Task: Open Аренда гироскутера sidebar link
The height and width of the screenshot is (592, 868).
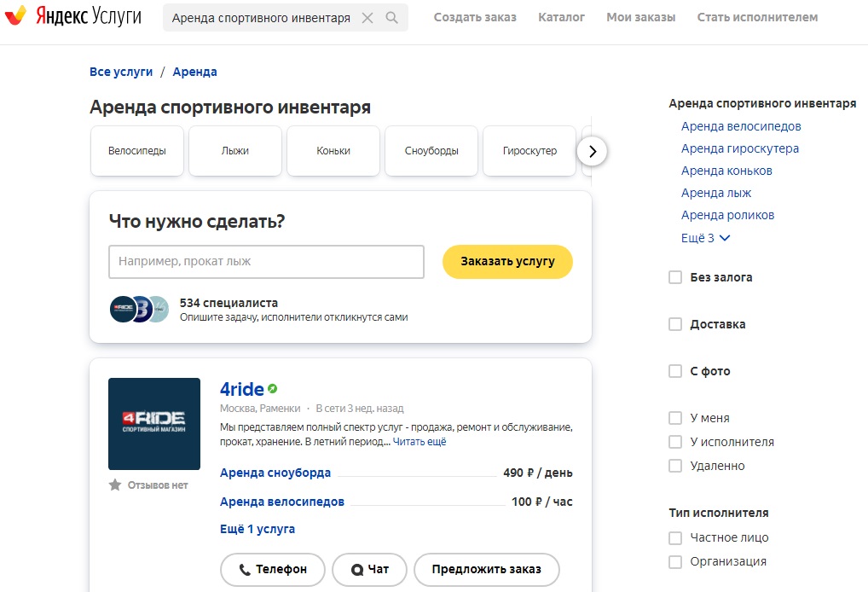Action: 739,148
